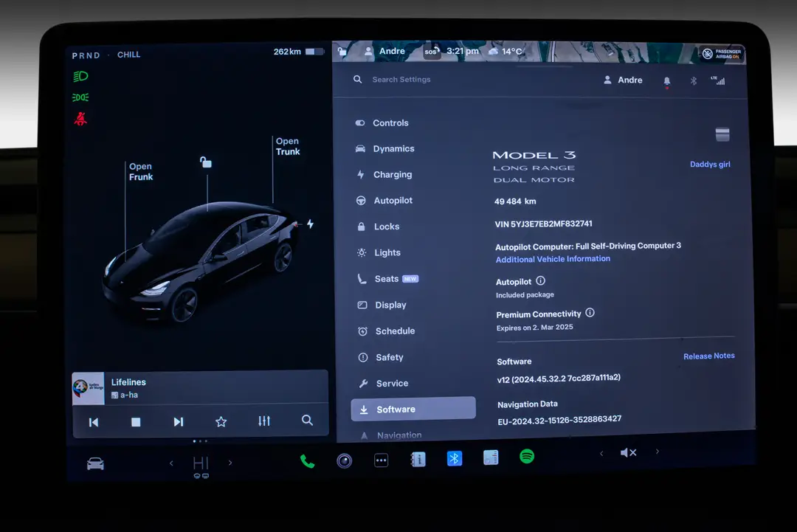Select the Software settings menu
797x532 pixels.
tap(413, 409)
